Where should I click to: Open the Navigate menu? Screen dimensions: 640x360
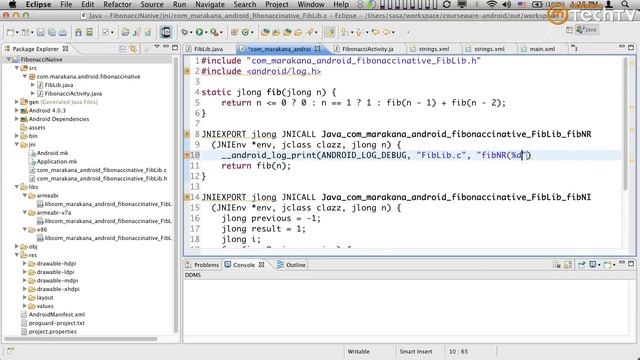[x=210, y=4]
